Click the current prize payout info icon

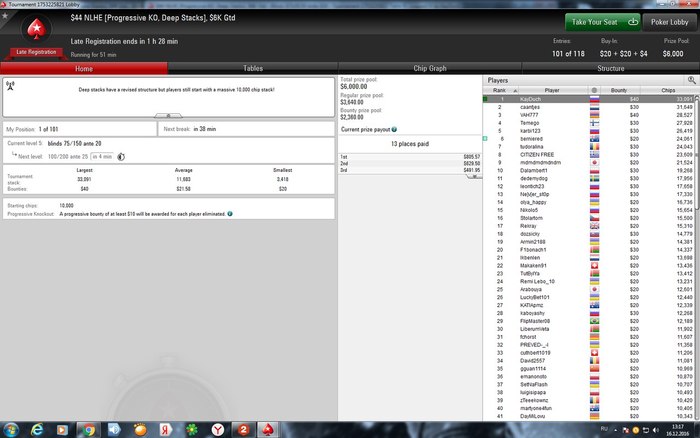[394, 129]
